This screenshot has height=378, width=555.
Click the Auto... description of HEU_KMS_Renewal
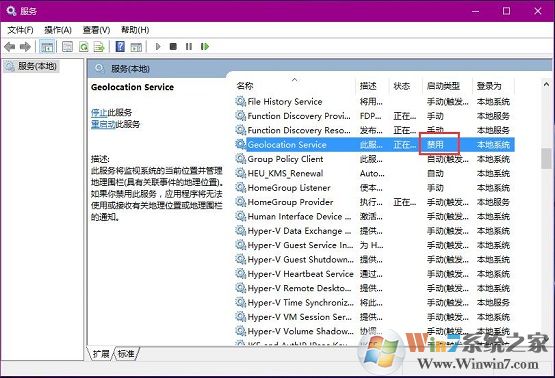pos(372,173)
